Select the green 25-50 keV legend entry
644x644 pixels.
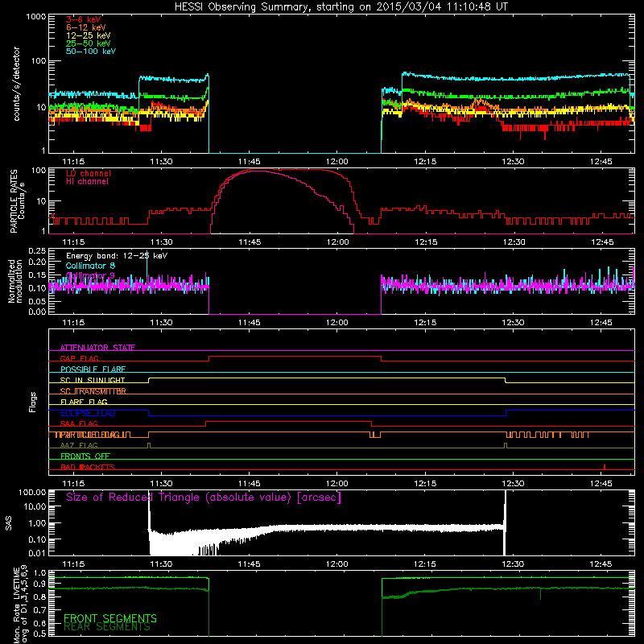89,43
